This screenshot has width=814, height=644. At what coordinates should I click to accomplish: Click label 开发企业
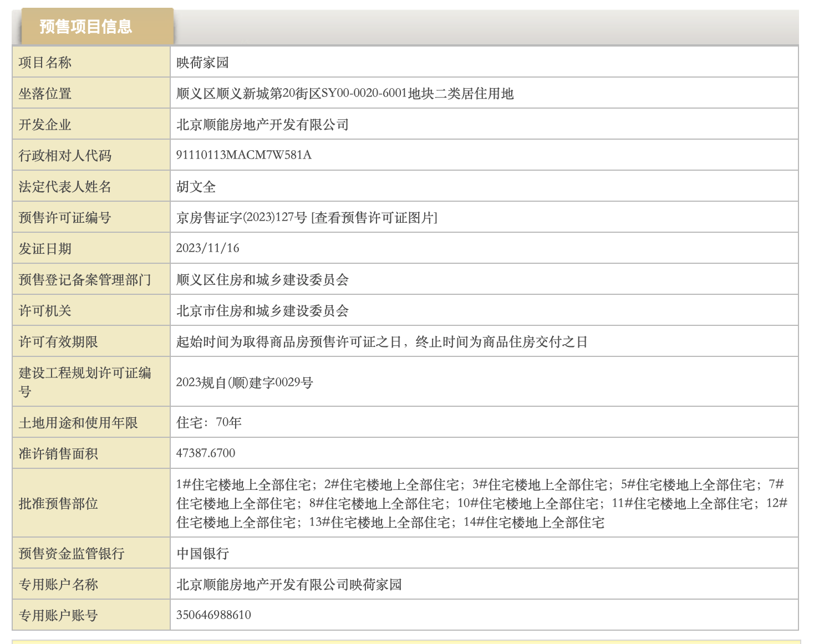(x=45, y=125)
